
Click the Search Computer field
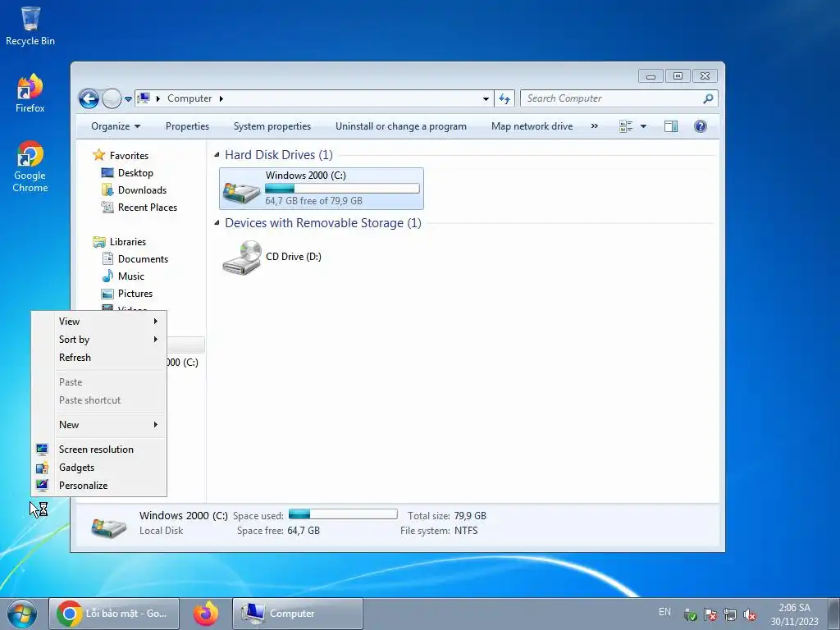tap(619, 98)
